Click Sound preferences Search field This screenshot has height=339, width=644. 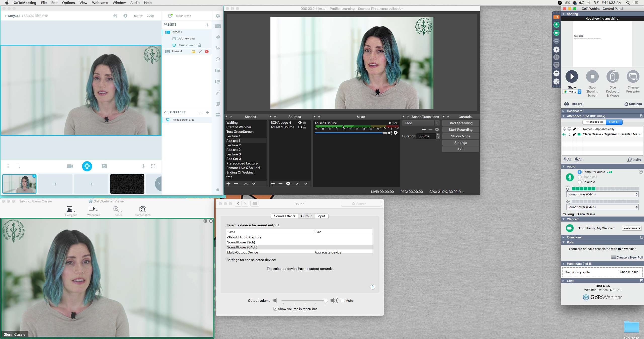click(361, 204)
